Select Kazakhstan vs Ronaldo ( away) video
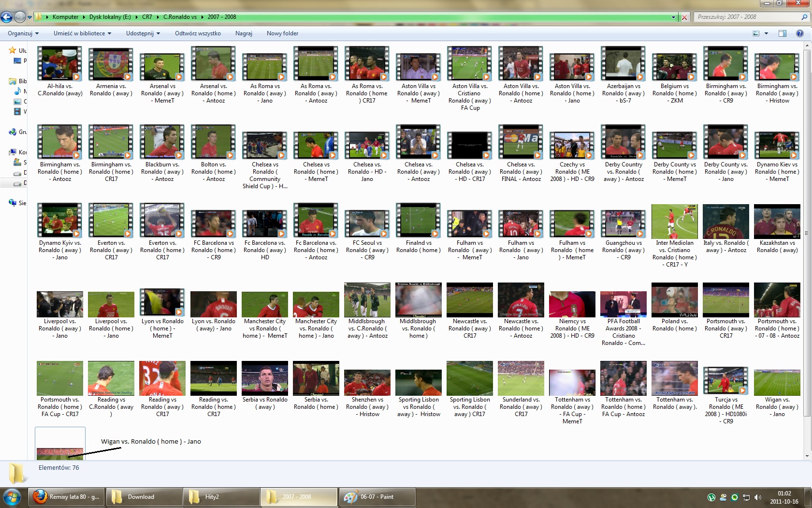This screenshot has height=508, width=812. click(777, 228)
